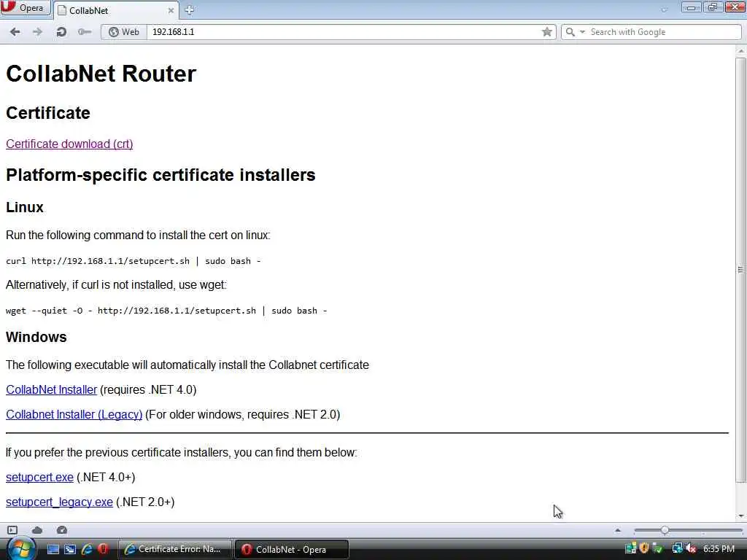The height and width of the screenshot is (560, 747).
Task: Open the Web site info badge
Action: point(124,32)
